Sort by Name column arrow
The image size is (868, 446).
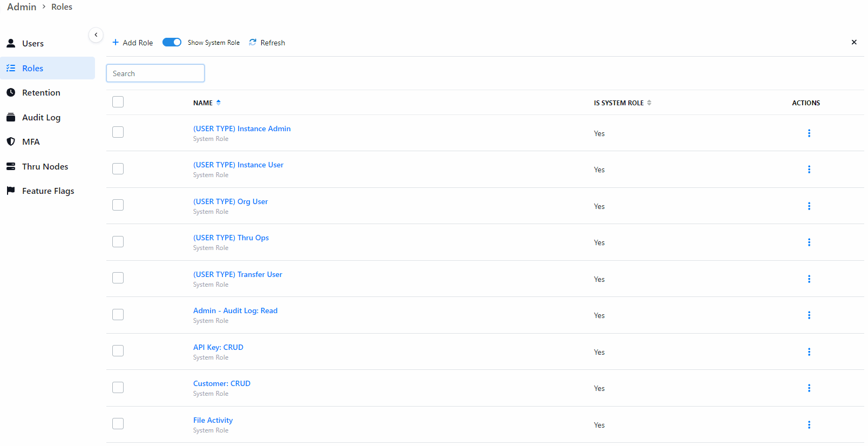[x=219, y=103]
